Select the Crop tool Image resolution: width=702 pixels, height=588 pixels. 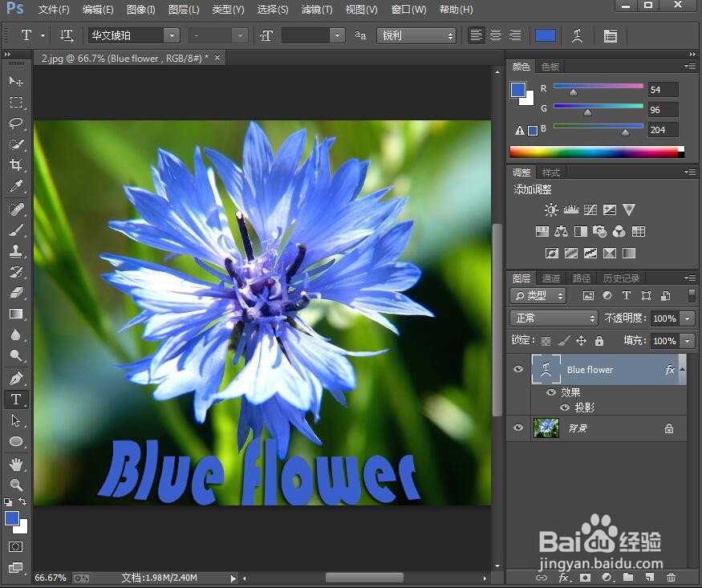pyautogui.click(x=16, y=164)
